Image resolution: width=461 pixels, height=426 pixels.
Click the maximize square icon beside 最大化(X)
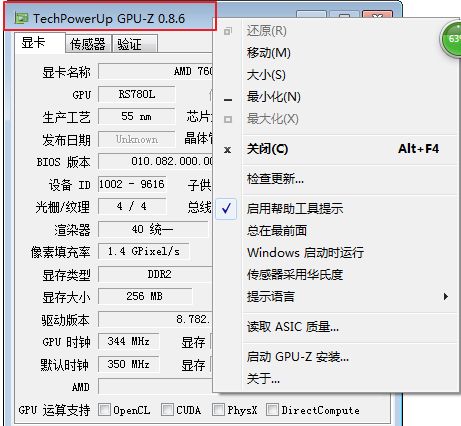pos(228,119)
